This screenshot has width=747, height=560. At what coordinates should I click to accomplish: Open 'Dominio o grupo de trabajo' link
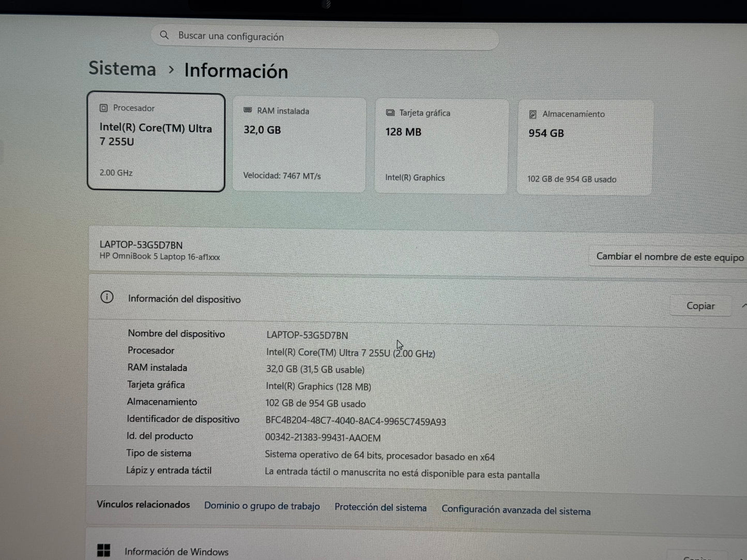tap(262, 506)
